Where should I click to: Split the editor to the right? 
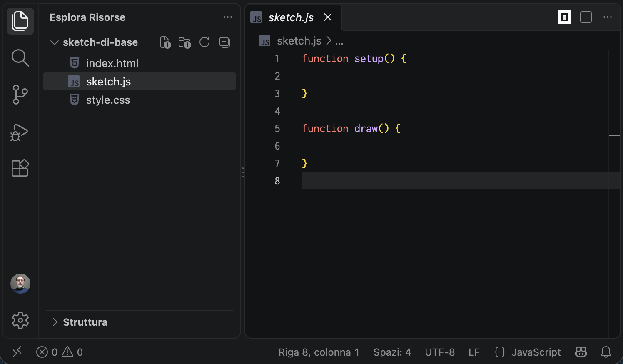(x=586, y=17)
